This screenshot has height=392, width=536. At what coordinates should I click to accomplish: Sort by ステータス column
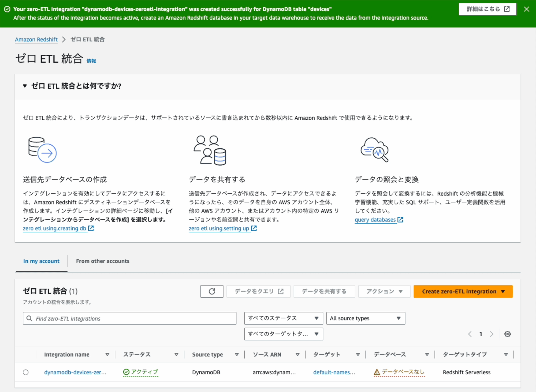point(176,355)
